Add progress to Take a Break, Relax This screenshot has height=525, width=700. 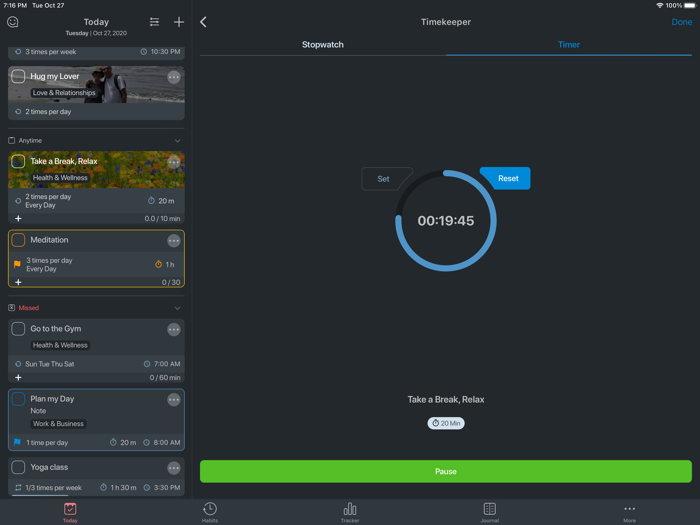[x=18, y=218]
